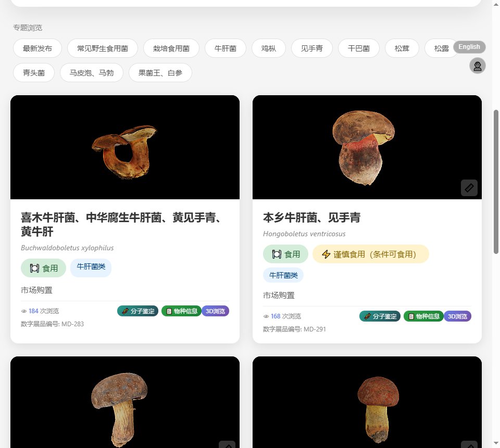Filter by 干巴菌 topic
Screen dimensions: 500x448
point(359,48)
